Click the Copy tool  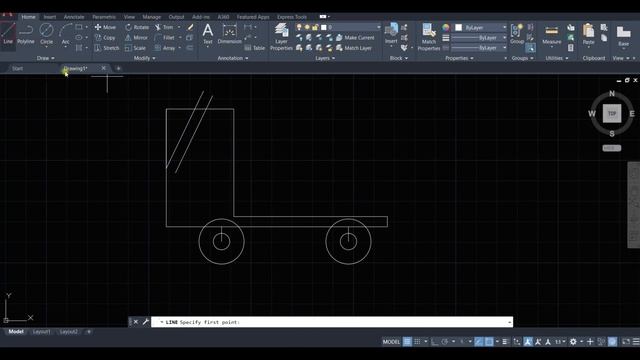coord(105,38)
